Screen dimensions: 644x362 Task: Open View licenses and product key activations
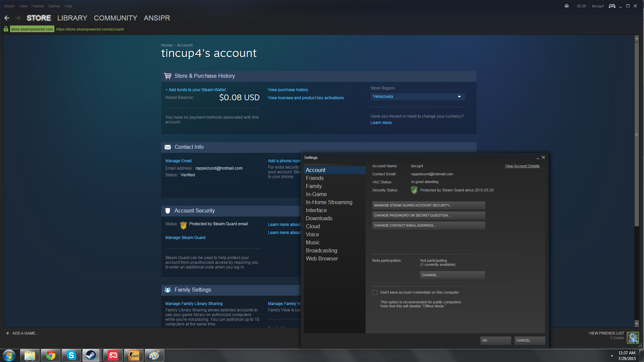306,98
